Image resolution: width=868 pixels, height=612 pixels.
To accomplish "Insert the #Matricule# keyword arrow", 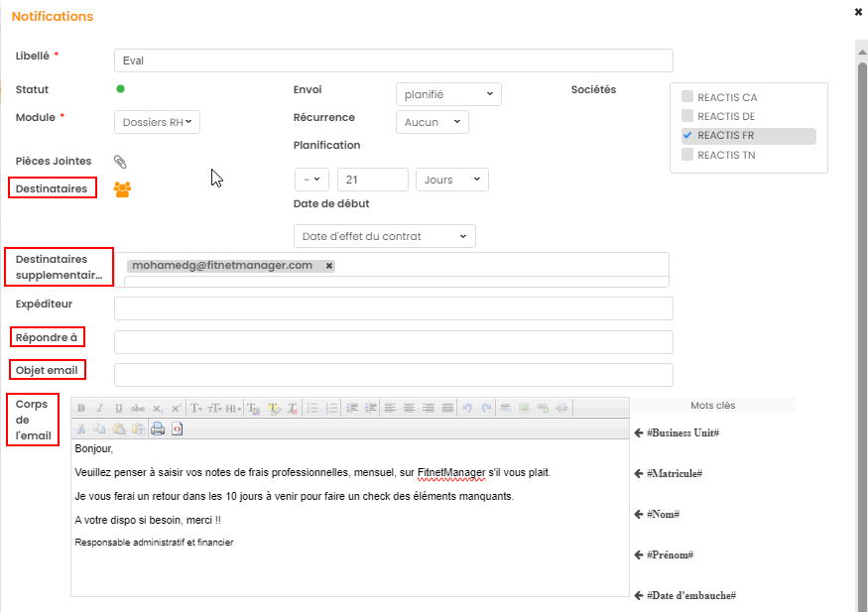I will tap(639, 474).
